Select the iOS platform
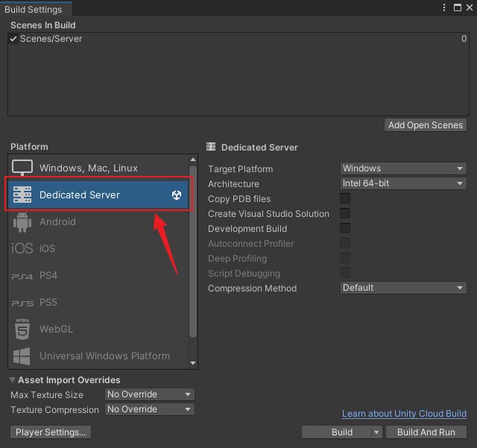 tap(98, 248)
